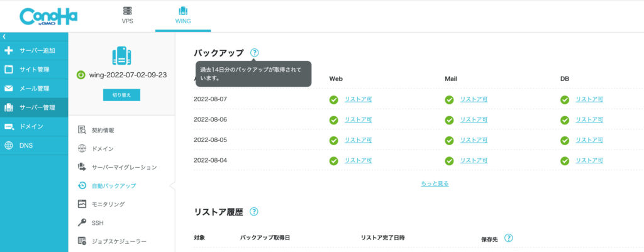The height and width of the screenshot is (252, 644).
Task: Select the WING tab
Action: [x=183, y=15]
